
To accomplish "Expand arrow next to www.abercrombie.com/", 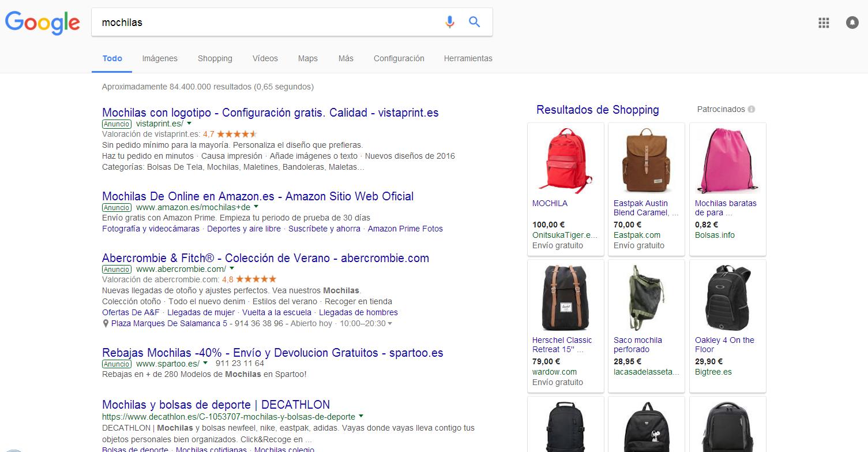I will [232, 268].
